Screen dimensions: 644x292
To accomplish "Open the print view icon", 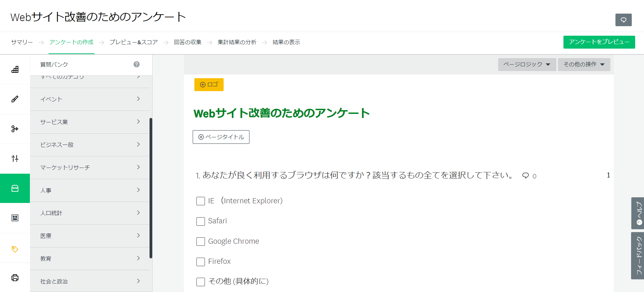I will (15, 278).
